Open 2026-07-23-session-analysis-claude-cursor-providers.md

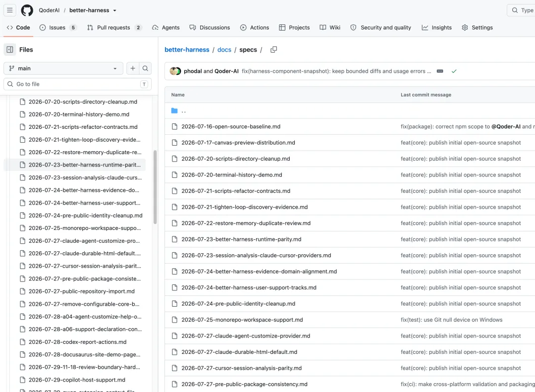(x=256, y=255)
